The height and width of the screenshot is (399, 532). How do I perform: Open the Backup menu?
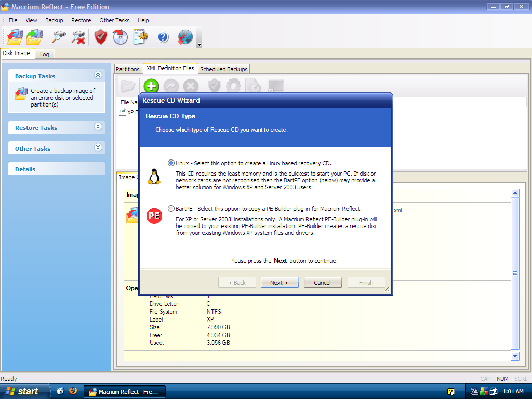point(54,20)
